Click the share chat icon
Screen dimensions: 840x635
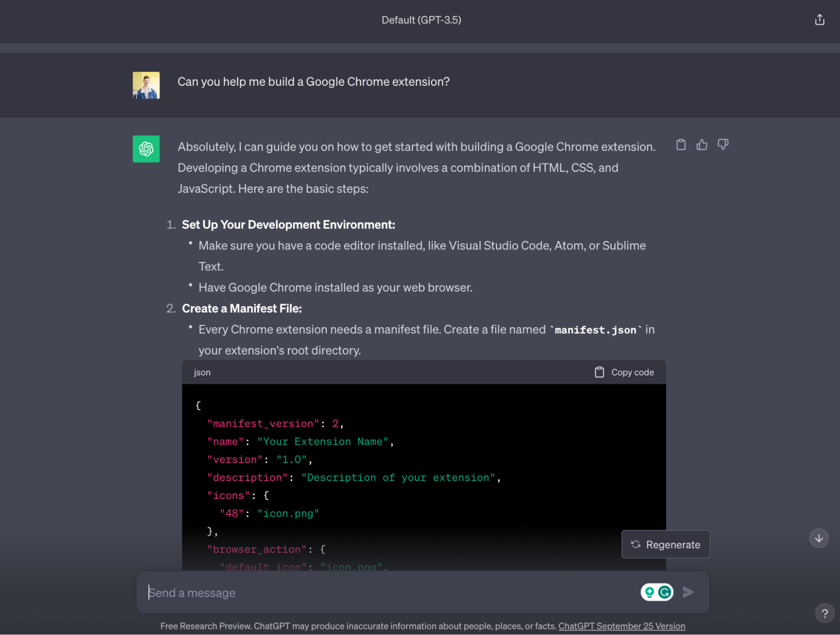tap(819, 20)
